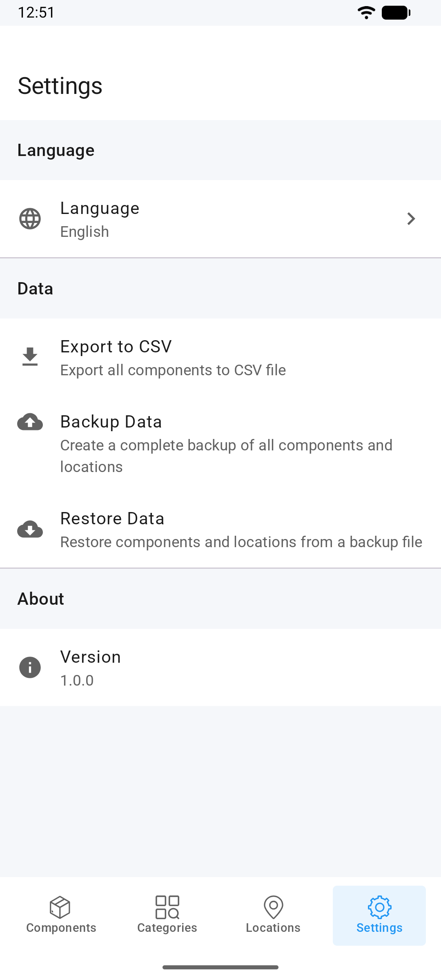This screenshot has height=980, width=441.
Task: Click 'Create a complete backup' description text
Action: point(226,456)
